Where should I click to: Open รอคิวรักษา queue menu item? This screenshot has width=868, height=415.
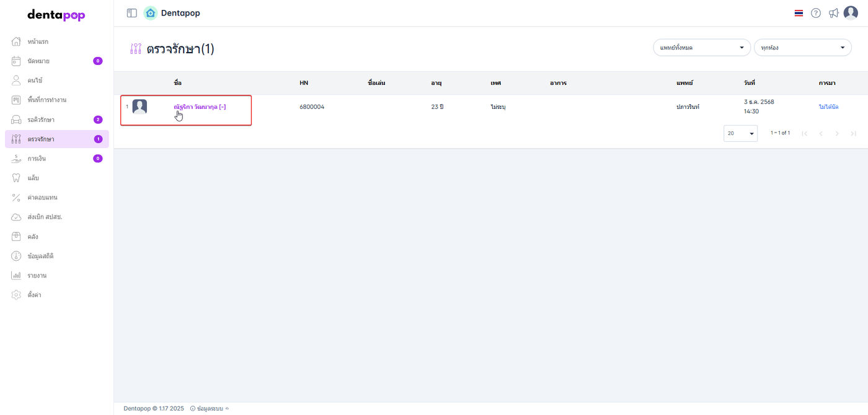(56, 120)
